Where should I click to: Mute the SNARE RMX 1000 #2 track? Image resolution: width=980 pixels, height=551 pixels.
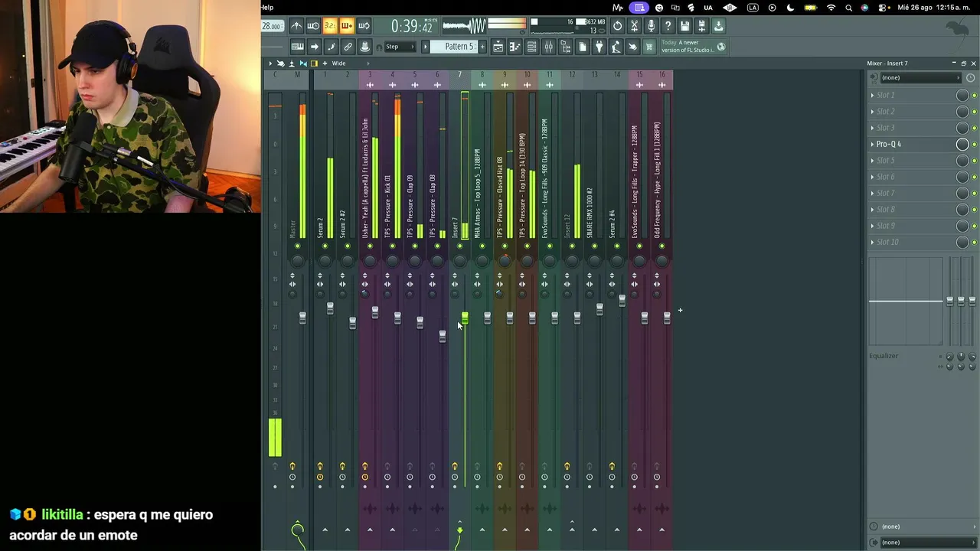(x=594, y=246)
